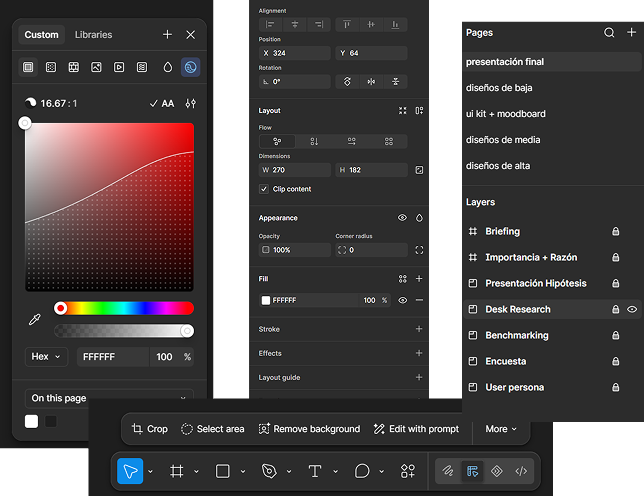
Task: Select the Frame tool
Action: pyautogui.click(x=177, y=471)
